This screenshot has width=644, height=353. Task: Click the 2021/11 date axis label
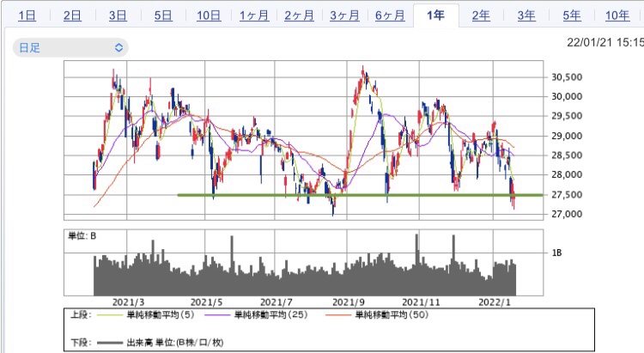tap(421, 302)
